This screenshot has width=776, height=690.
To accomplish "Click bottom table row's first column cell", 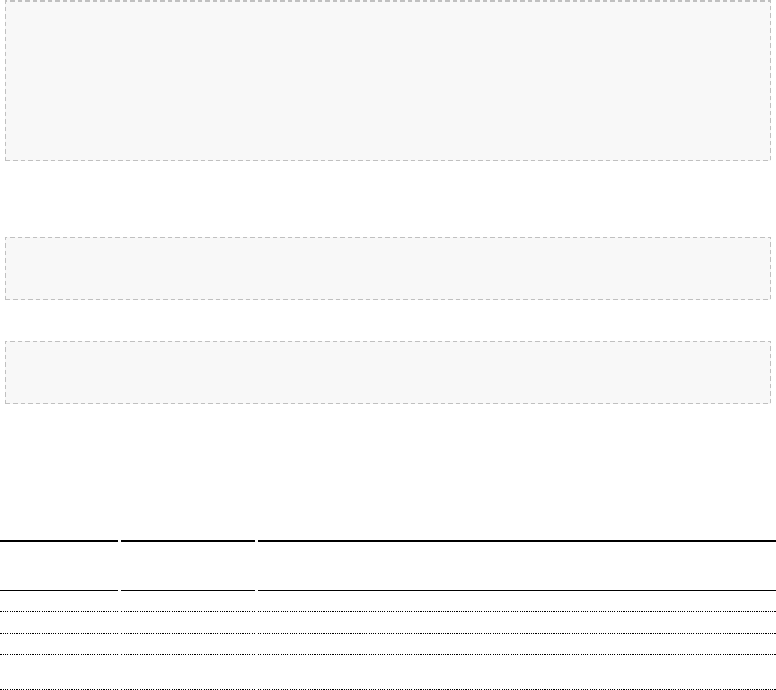I will (59, 672).
